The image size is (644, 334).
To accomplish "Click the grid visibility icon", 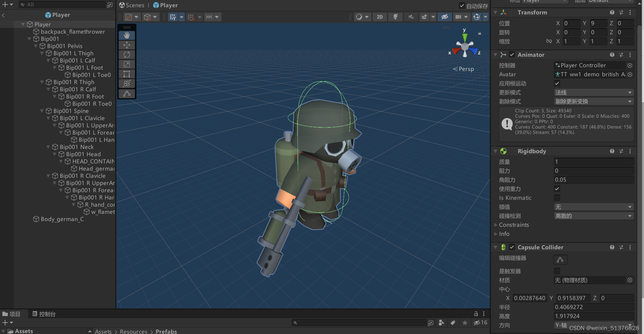I will [x=173, y=17].
